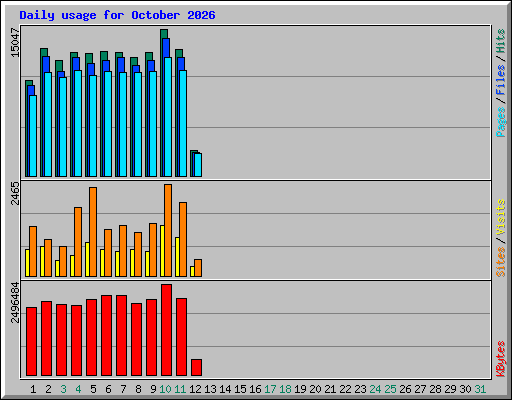
Task: Click day 27 on the x-axis
Action: 420,389
